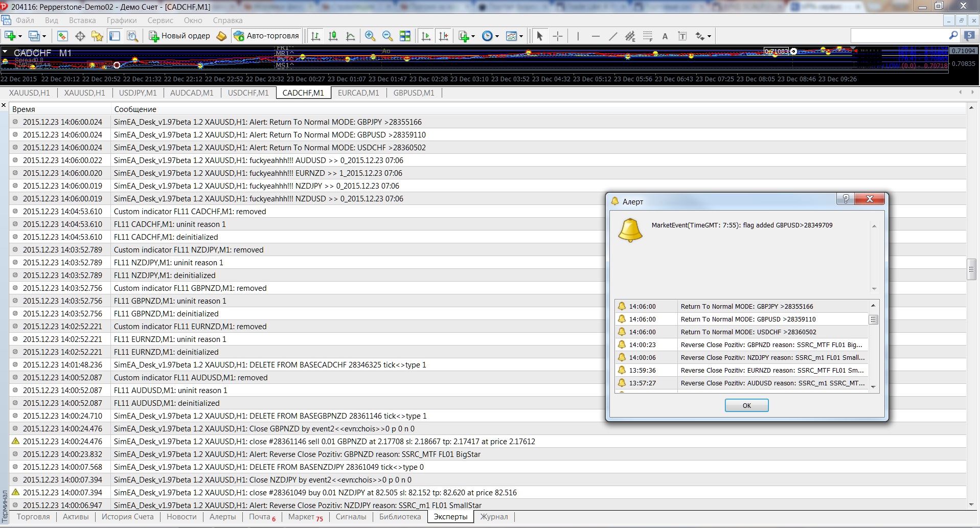
Task: Toggle Chart Shift
Action: (443, 36)
